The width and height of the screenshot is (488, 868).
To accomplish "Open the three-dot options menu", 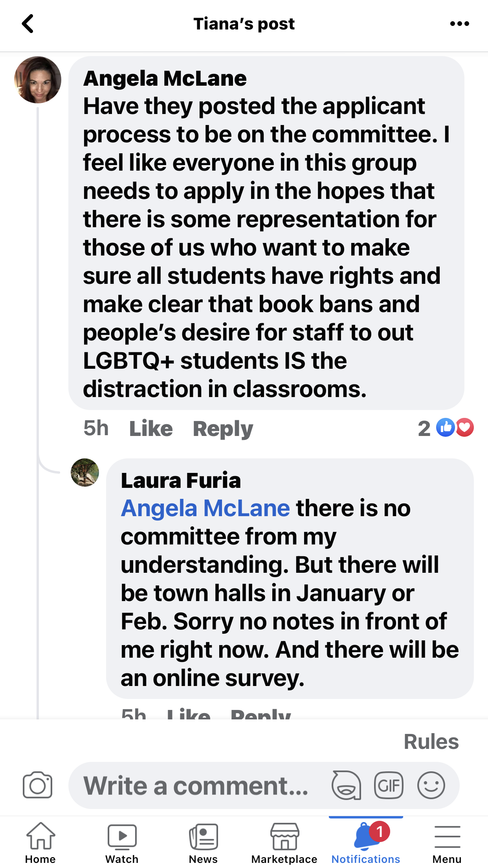I will (x=459, y=24).
